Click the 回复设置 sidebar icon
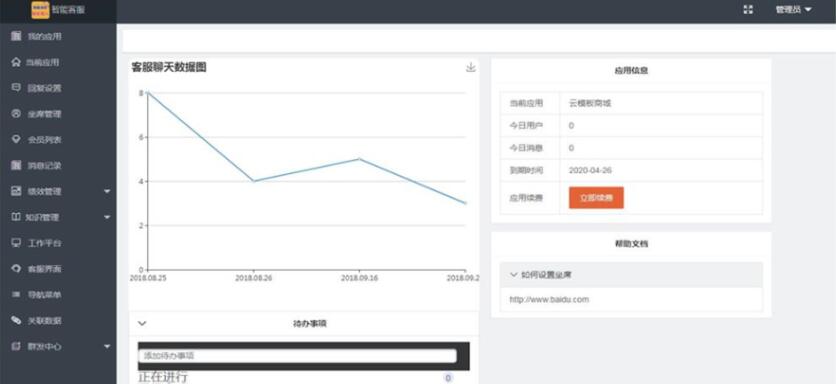836x384 pixels. 16,87
